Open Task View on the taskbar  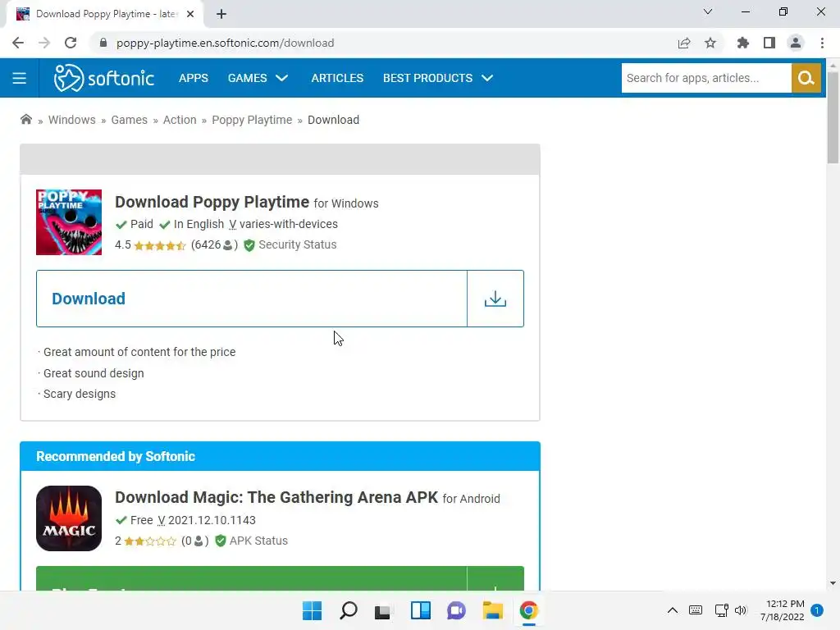tap(383, 610)
